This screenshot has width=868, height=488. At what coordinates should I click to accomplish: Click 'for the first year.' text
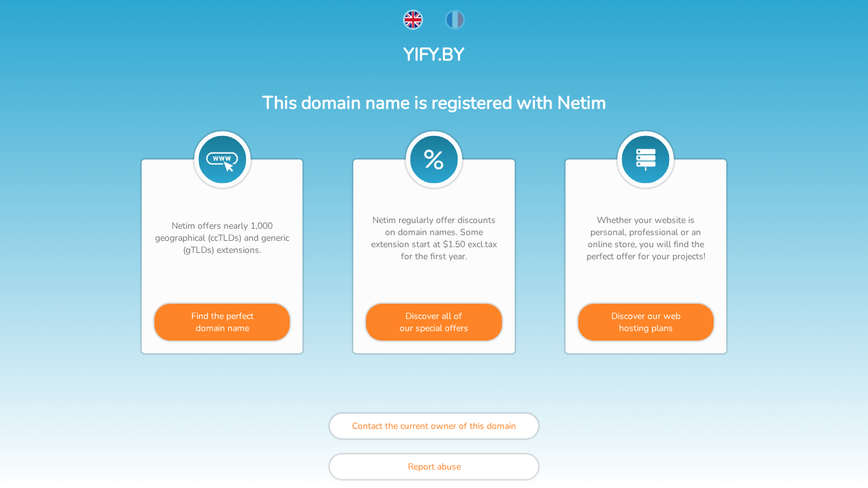point(434,257)
